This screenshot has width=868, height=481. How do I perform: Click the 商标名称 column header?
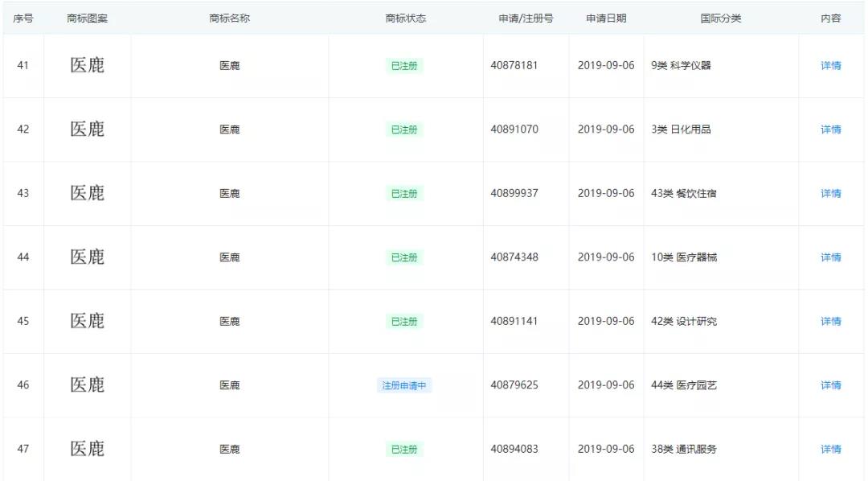coord(229,18)
